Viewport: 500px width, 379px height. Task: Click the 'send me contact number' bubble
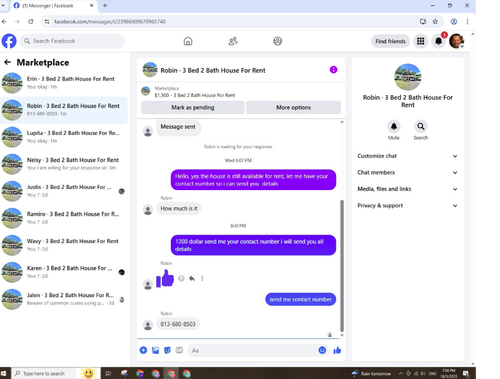coord(300,299)
